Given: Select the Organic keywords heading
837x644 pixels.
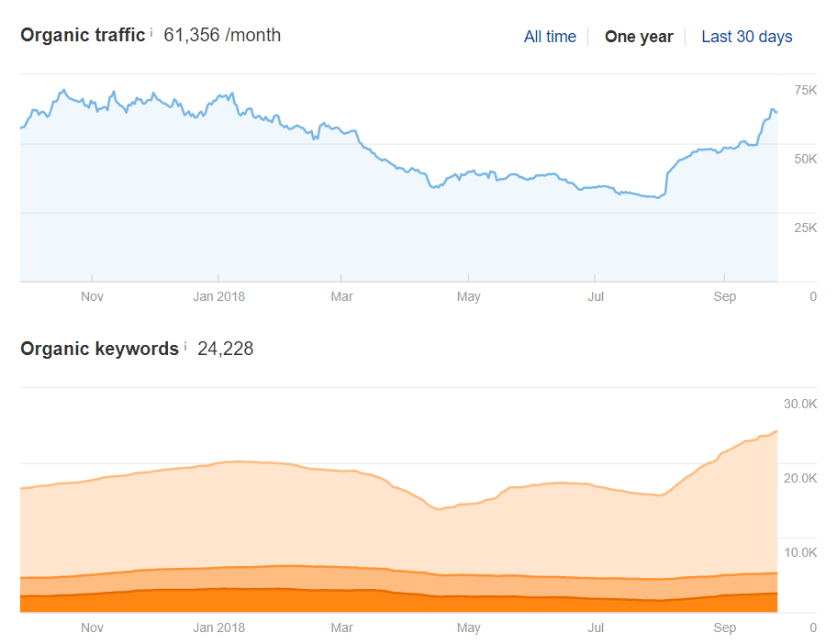Looking at the screenshot, I should pyautogui.click(x=99, y=349).
